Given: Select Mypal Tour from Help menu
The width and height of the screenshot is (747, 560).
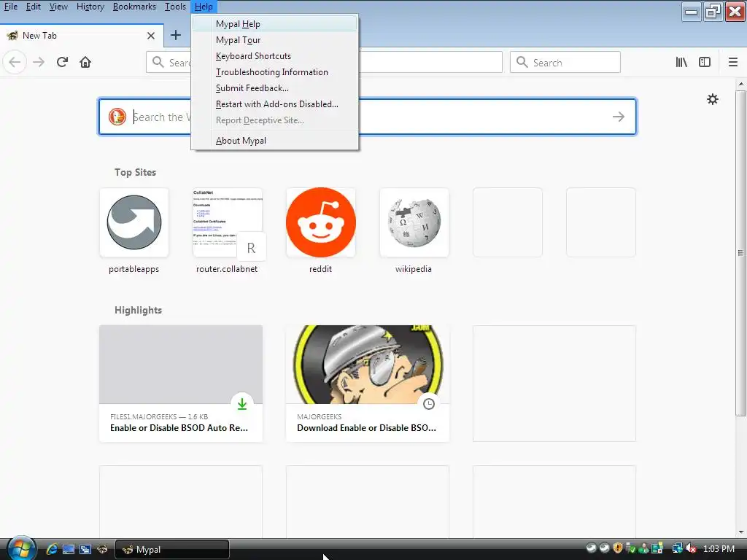Looking at the screenshot, I should point(274,40).
